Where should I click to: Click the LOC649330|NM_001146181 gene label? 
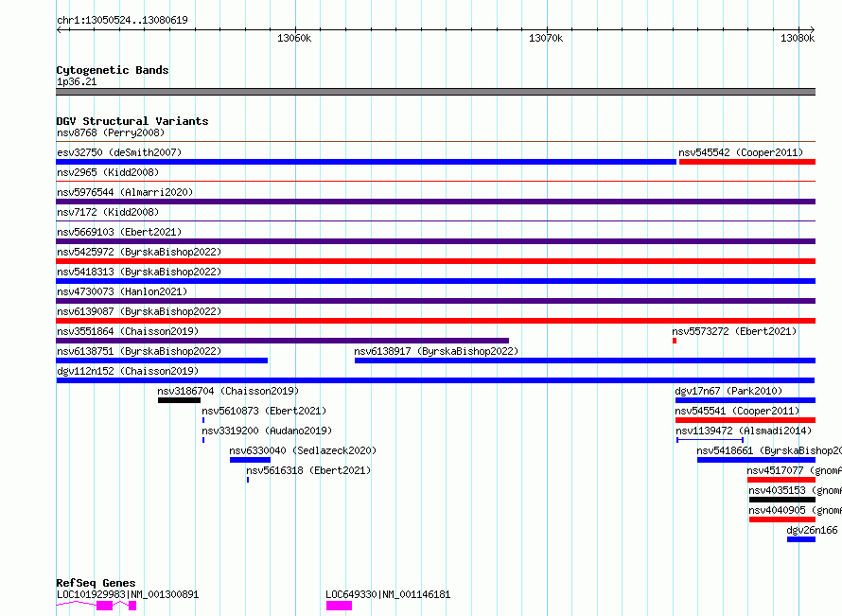(388, 594)
